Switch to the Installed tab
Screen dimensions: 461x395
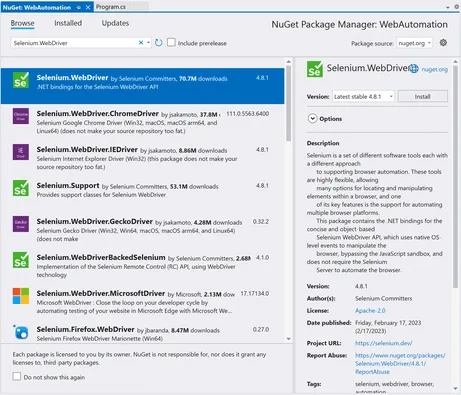pos(68,23)
